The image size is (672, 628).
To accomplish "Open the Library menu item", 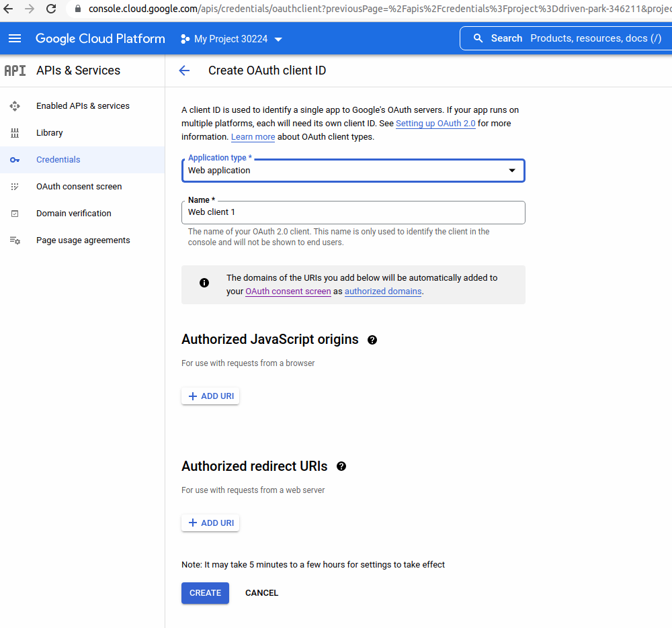I will [x=83, y=133].
